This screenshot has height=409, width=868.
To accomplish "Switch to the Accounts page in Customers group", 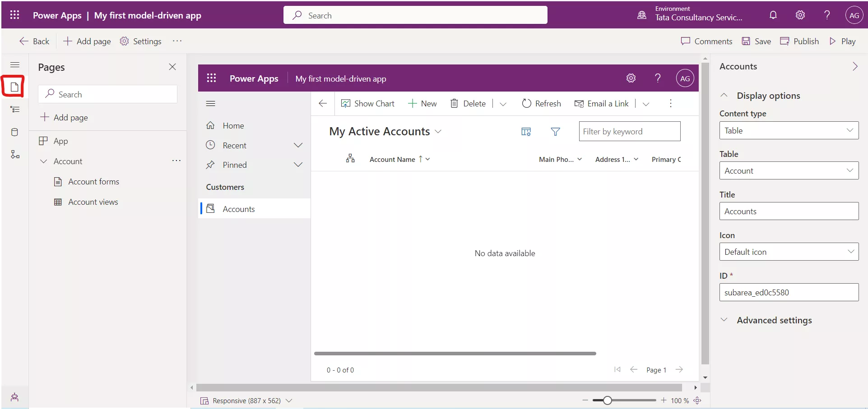I will (238, 208).
